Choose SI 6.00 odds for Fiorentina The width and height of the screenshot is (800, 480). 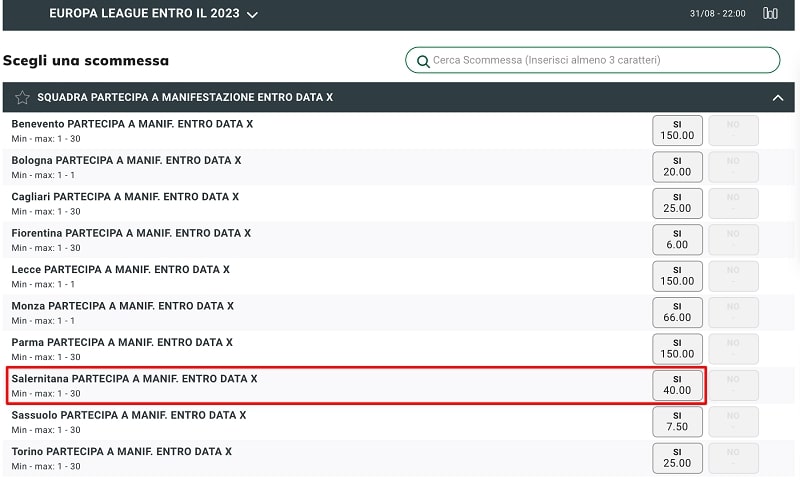pos(677,239)
